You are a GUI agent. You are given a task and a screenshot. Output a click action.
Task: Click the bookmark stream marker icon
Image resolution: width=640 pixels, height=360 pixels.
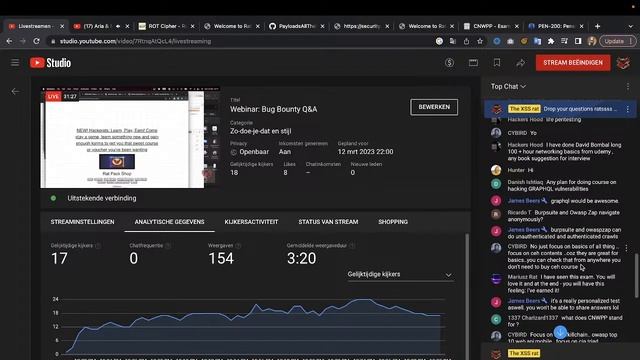(497, 63)
